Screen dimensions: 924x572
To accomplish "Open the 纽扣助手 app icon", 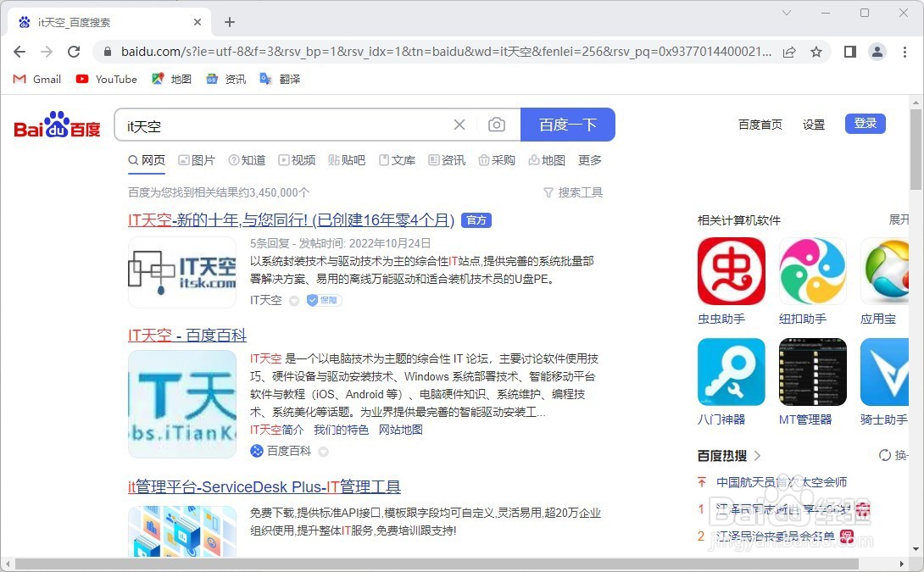I will coord(813,271).
